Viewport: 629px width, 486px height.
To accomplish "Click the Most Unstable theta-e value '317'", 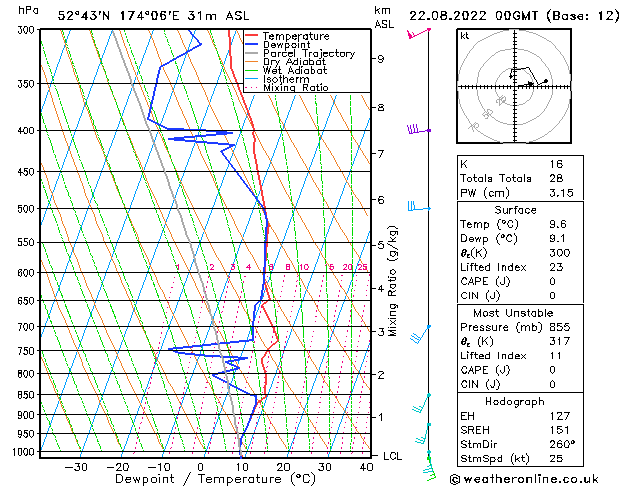I will pos(560,341).
